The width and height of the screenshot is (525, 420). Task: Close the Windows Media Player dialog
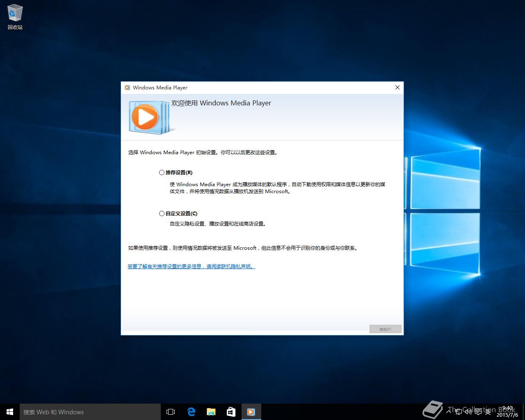pos(397,87)
